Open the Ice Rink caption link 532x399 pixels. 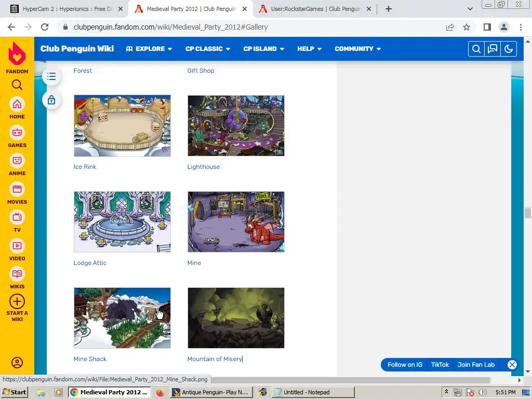[85, 167]
